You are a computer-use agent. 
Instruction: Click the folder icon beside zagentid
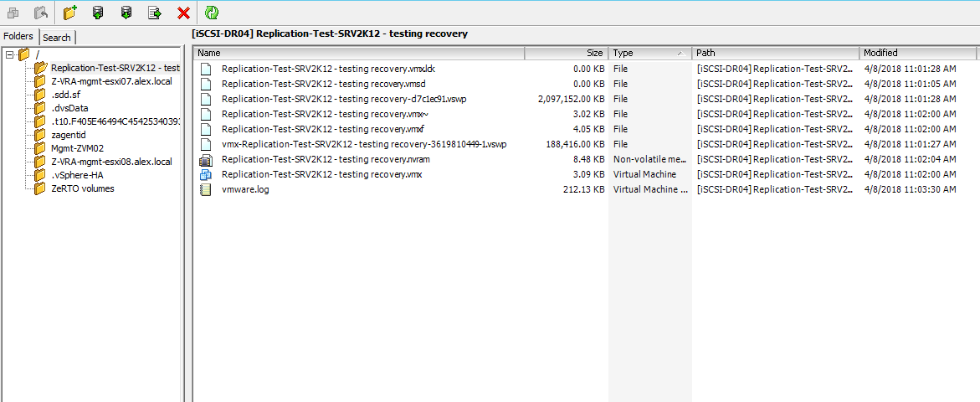pyautogui.click(x=40, y=134)
